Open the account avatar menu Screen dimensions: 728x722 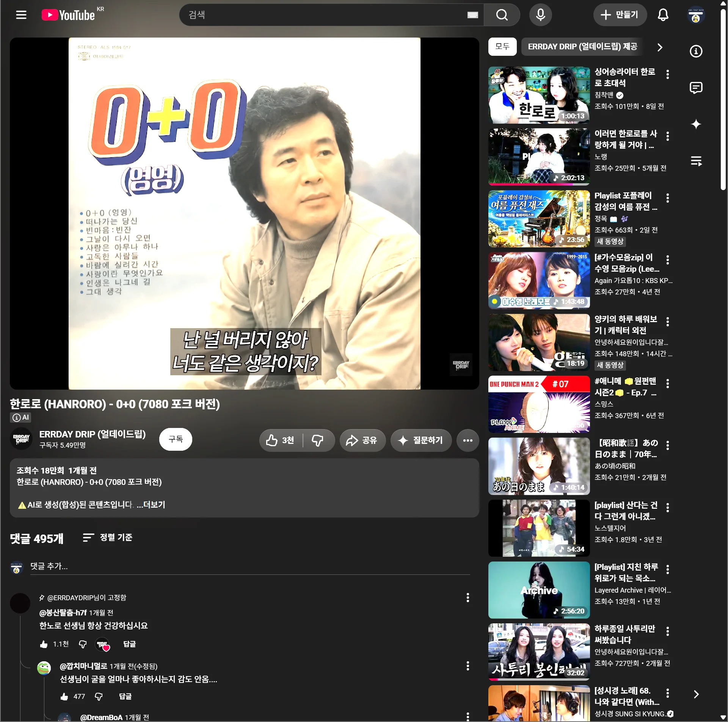pyautogui.click(x=696, y=16)
